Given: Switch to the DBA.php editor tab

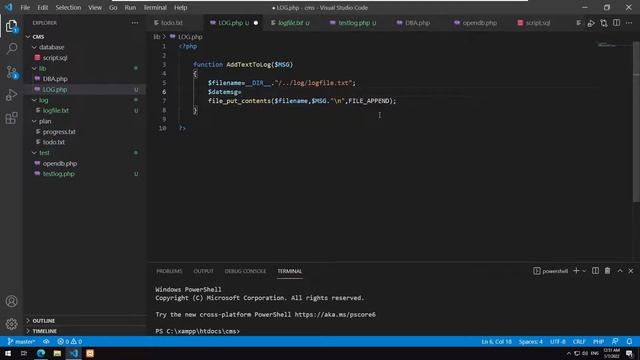Looking at the screenshot, I should 417,23.
